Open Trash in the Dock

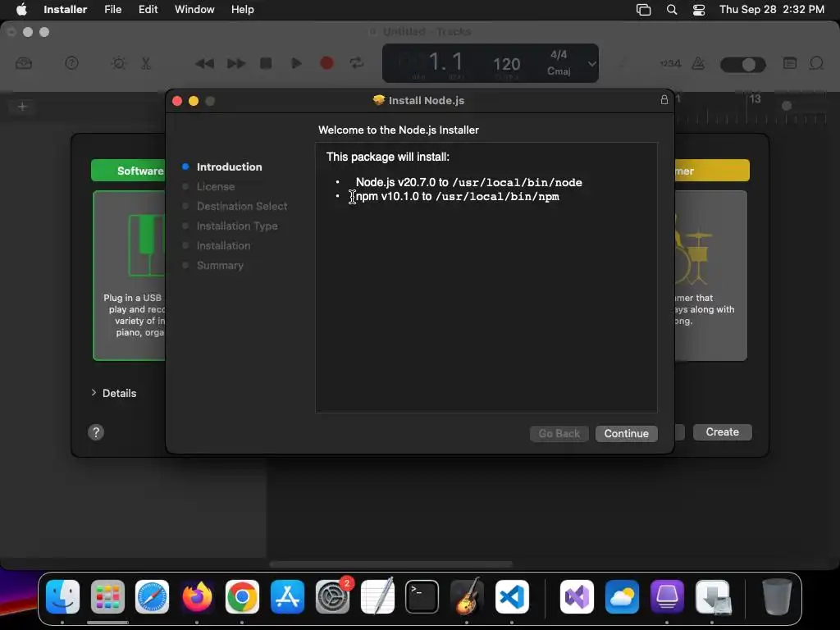[777, 596]
